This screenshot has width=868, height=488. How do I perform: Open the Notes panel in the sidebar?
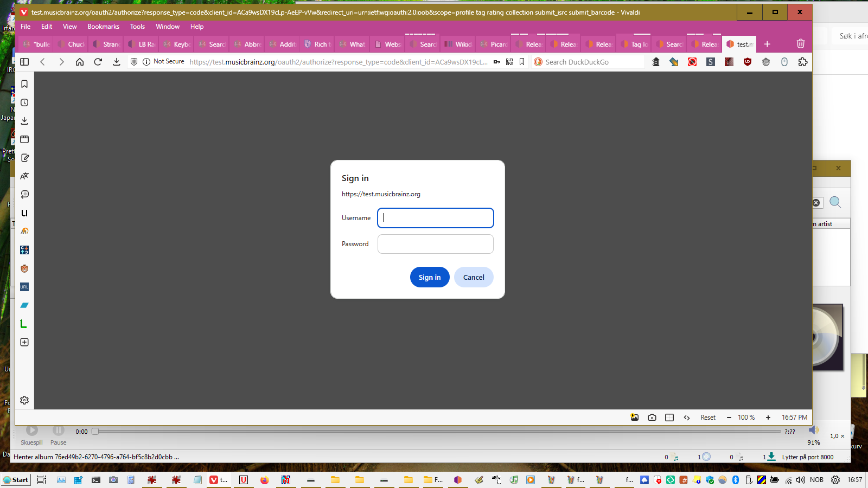[x=24, y=158]
